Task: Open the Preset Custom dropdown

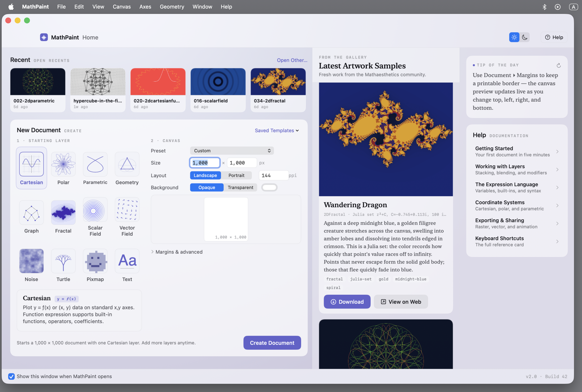Action: click(232, 150)
